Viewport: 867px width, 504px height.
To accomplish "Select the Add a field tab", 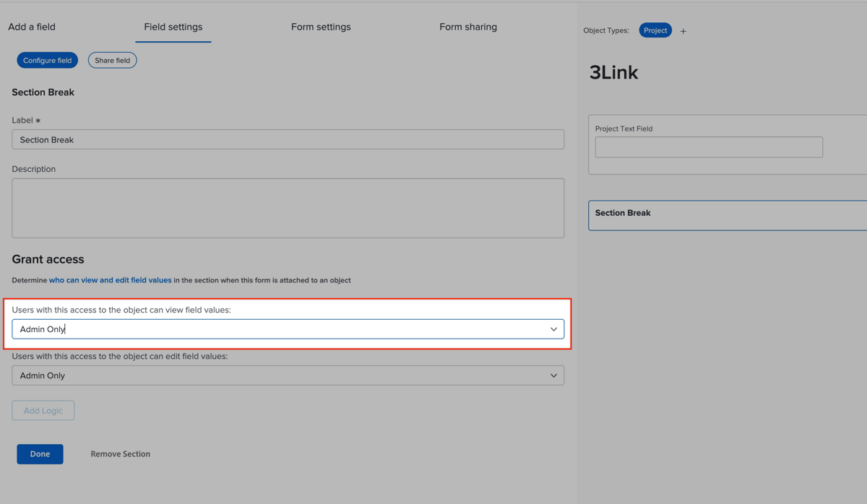I will 31,26.
